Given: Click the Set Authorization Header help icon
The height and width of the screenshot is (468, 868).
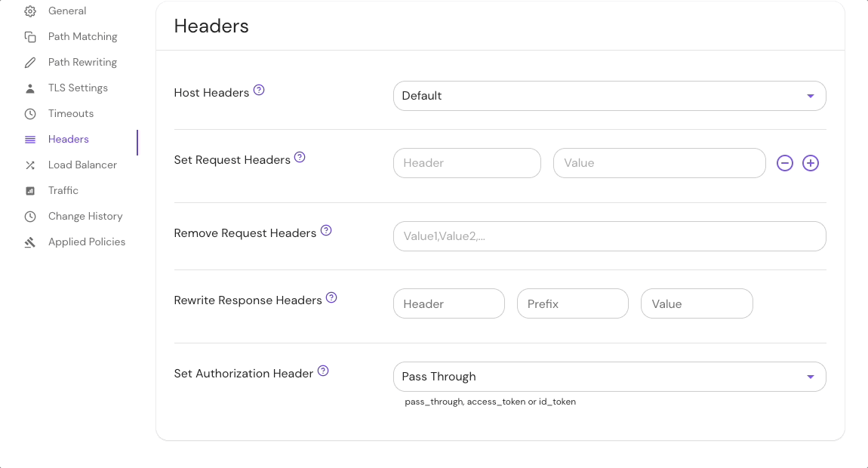Looking at the screenshot, I should pyautogui.click(x=323, y=371).
